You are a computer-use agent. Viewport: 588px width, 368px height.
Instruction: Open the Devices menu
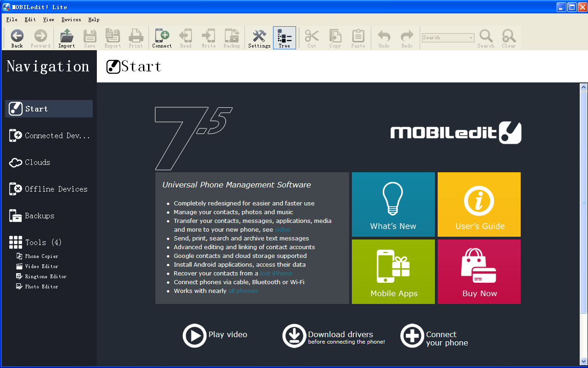[x=71, y=19]
